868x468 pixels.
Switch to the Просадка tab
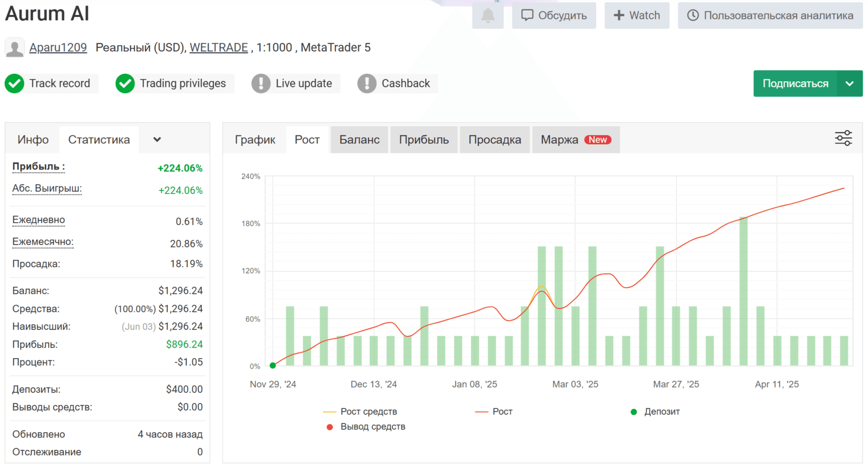495,140
